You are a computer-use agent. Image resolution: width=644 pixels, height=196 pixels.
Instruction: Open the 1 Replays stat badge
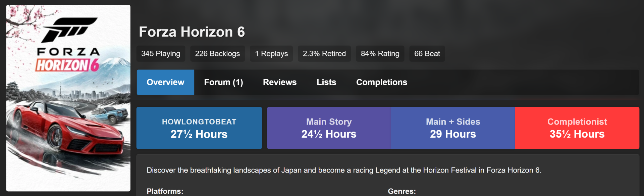(x=271, y=54)
